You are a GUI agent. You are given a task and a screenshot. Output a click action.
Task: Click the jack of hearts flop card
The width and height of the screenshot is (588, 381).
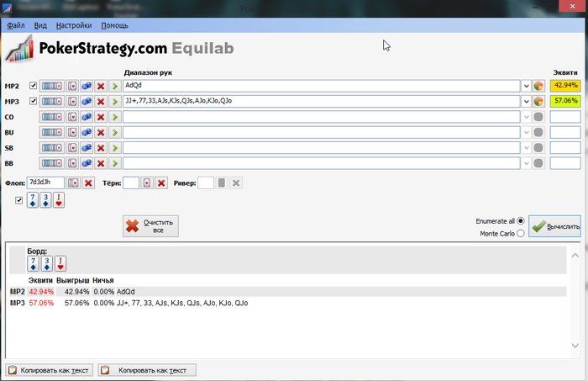[x=59, y=200]
